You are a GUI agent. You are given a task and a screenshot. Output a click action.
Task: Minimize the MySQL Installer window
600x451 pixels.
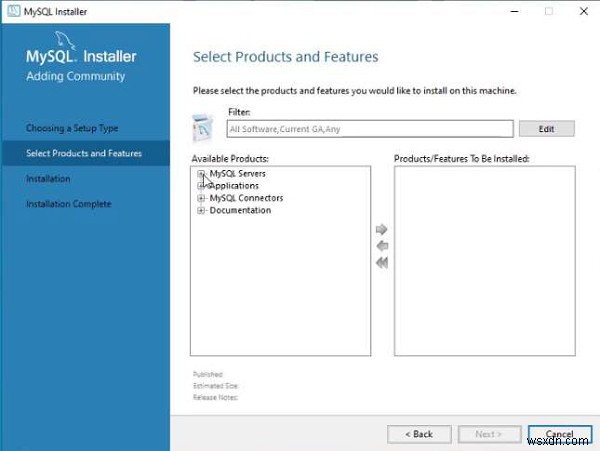tap(515, 11)
